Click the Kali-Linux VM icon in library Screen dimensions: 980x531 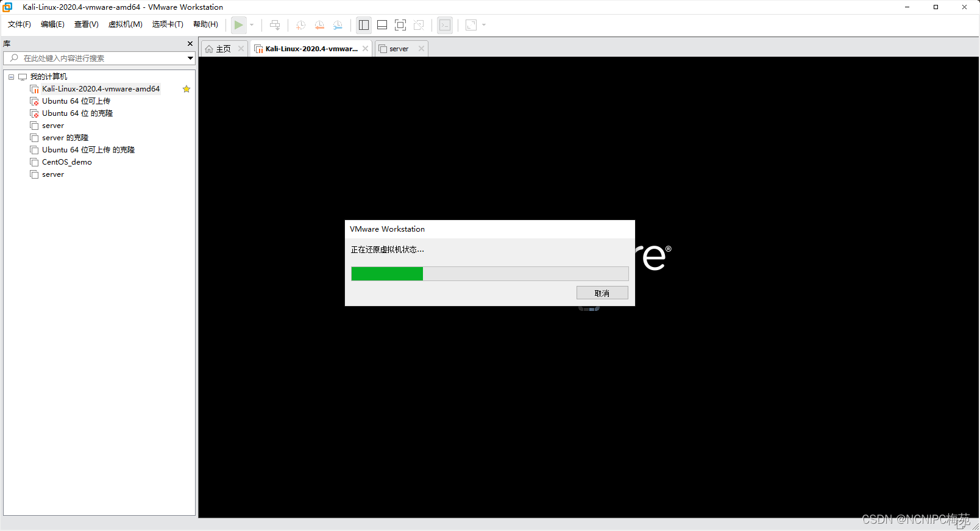34,89
